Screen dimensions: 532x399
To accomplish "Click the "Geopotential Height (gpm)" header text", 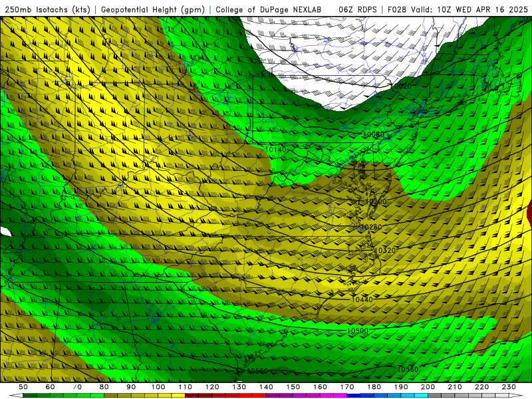I will point(153,9).
